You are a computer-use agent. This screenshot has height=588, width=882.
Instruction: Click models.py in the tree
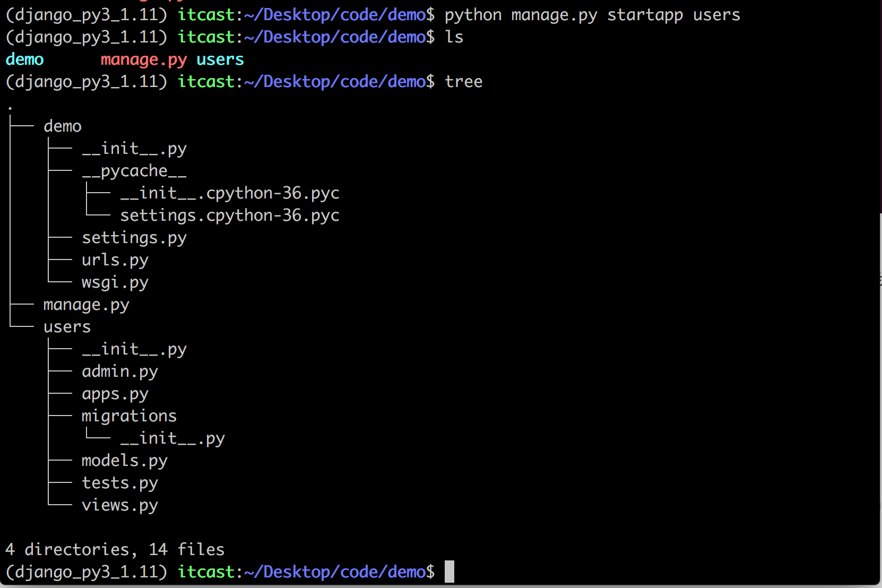[125, 461]
